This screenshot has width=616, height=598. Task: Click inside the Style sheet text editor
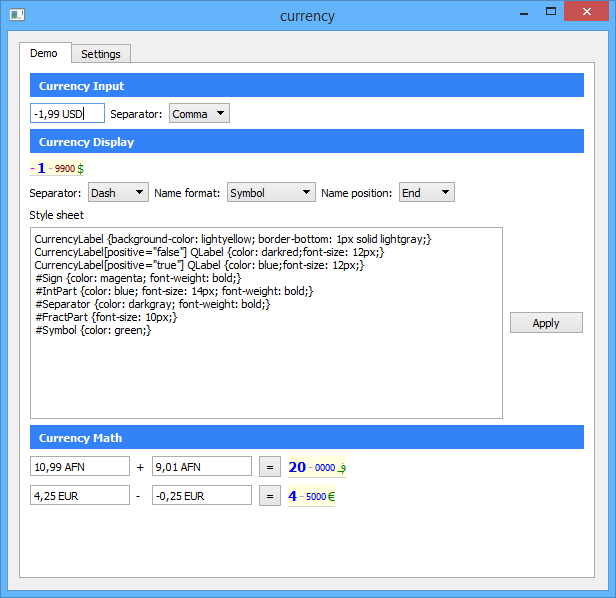coord(266,323)
